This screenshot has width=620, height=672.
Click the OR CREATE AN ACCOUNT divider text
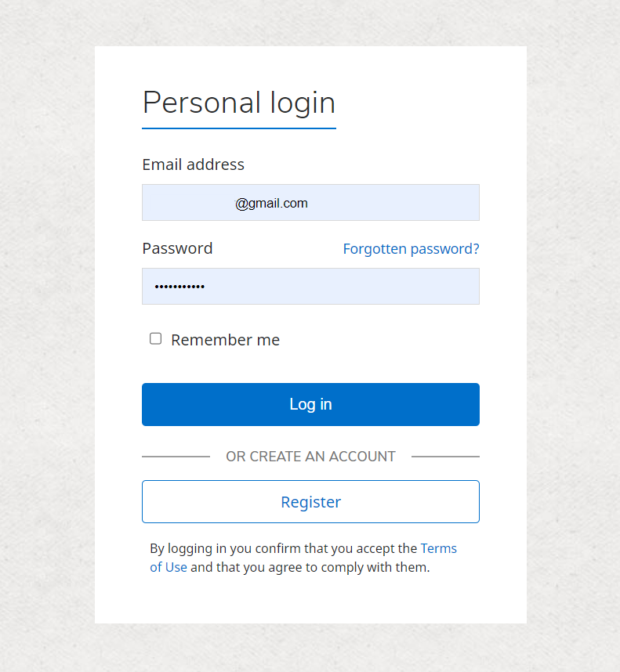point(310,457)
